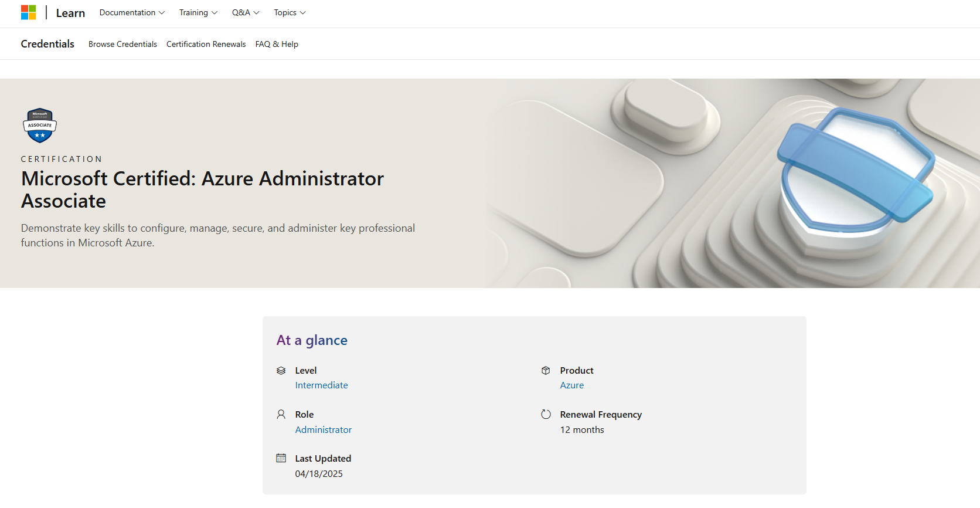Click the 'Last Updated' label

tap(323, 459)
